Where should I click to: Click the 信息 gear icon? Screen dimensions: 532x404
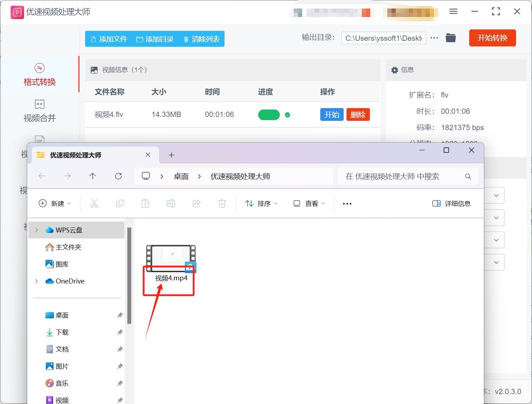coord(394,70)
